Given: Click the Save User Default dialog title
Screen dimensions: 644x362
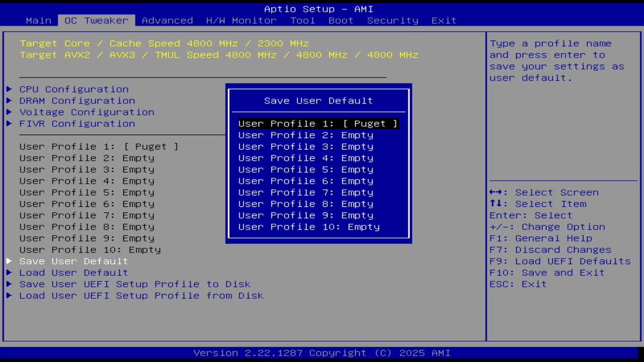Looking at the screenshot, I should pos(318,101).
